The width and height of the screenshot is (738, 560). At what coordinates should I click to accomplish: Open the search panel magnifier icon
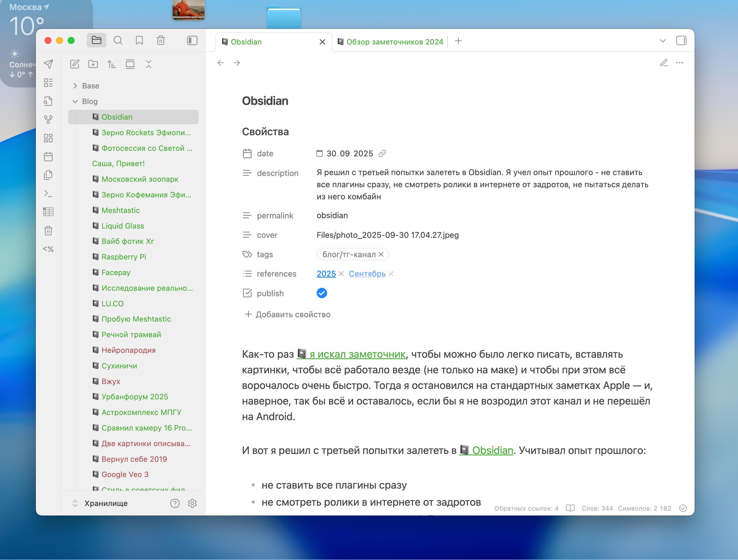pyautogui.click(x=118, y=40)
